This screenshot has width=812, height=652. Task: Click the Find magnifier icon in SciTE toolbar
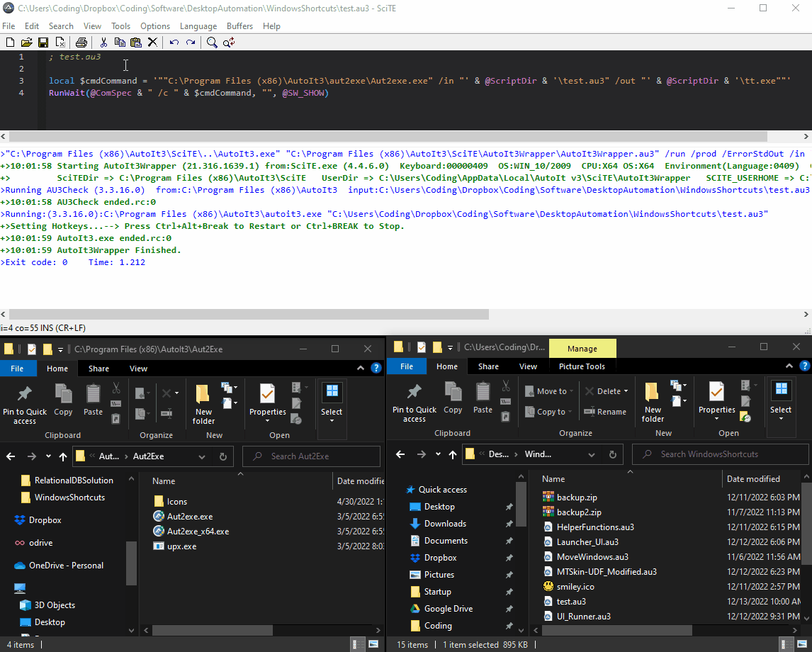point(212,43)
